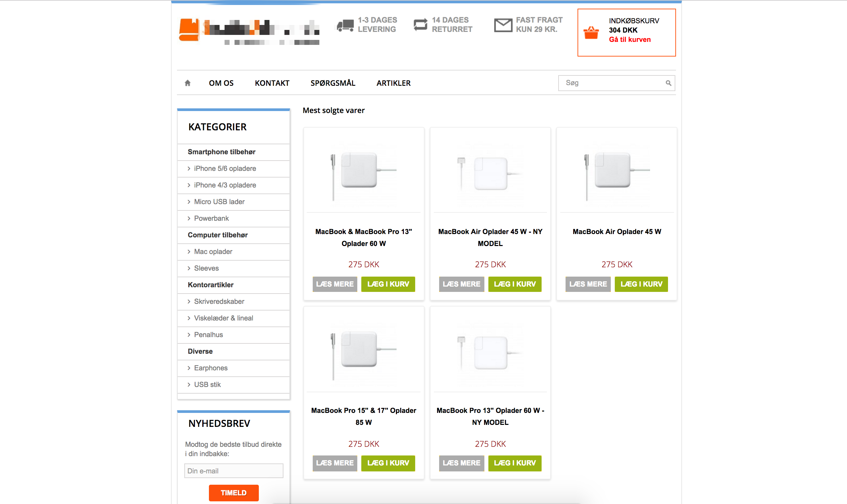Add MacBook Air Oplader 45 W to cart
The width and height of the screenshot is (847, 504).
pos(641,284)
